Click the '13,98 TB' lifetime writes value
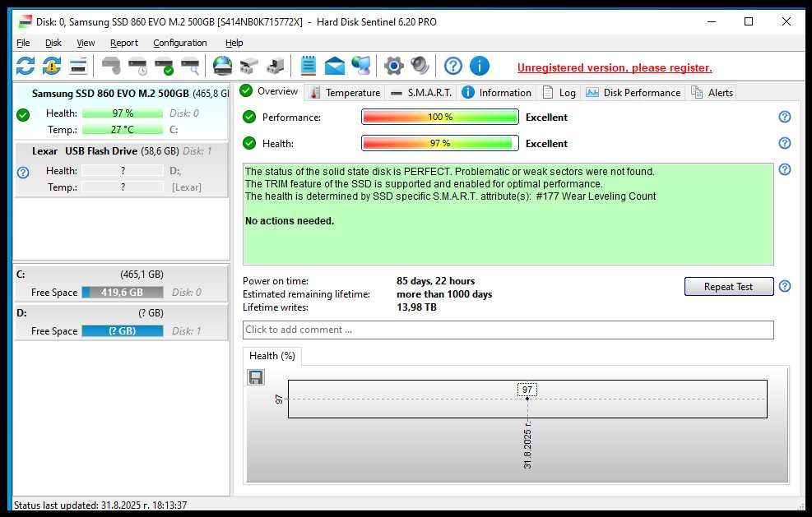 point(416,307)
